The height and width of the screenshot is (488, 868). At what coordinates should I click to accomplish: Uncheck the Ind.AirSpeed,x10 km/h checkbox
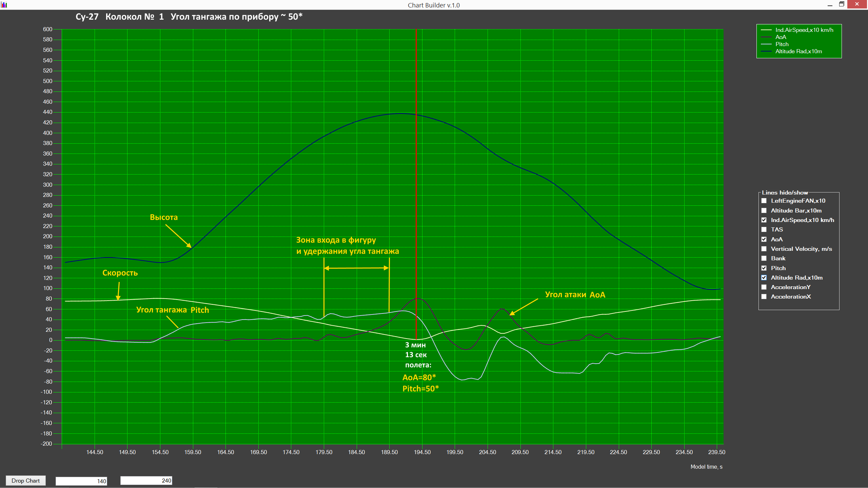[x=764, y=220]
